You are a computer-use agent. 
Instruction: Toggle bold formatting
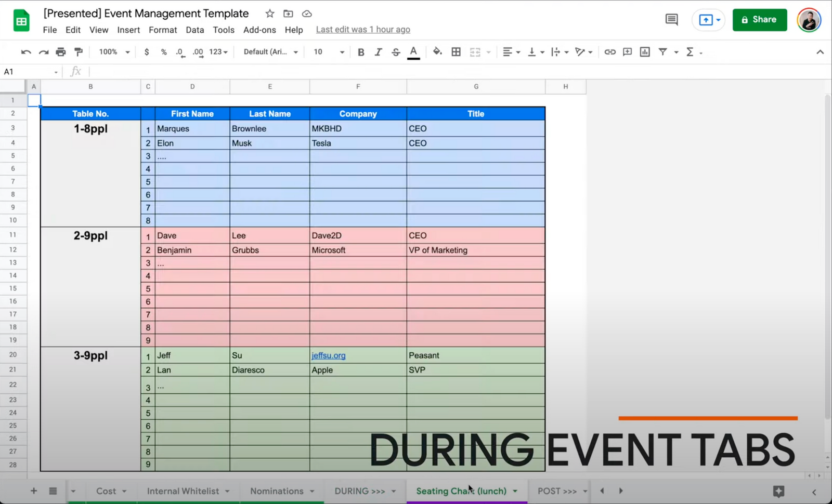(361, 52)
